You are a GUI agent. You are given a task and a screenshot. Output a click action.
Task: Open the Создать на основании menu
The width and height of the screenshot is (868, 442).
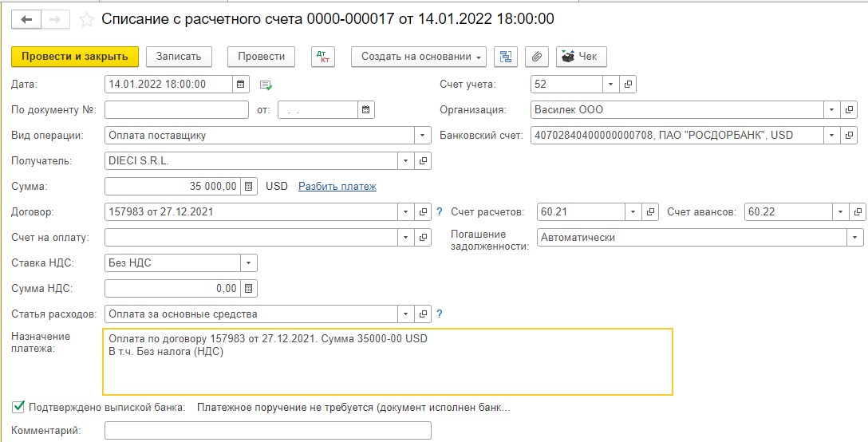click(x=422, y=57)
